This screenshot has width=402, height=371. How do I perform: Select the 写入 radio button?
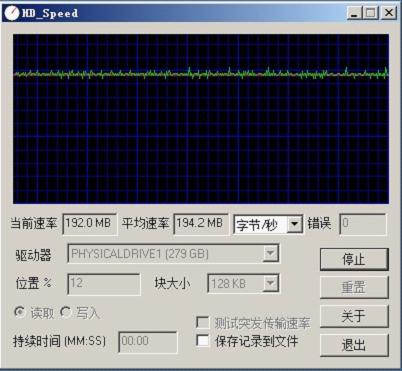tap(65, 313)
